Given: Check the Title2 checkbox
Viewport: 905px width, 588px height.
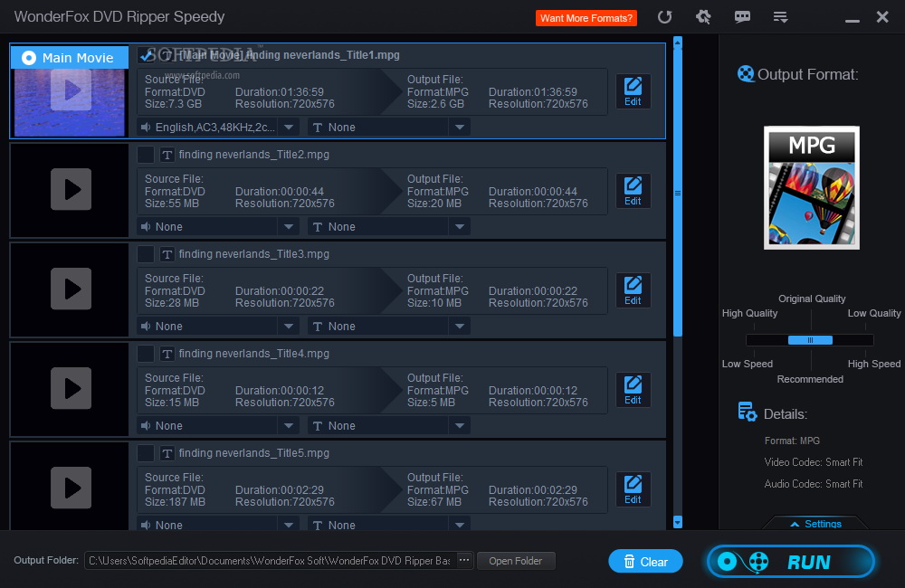Looking at the screenshot, I should point(146,155).
